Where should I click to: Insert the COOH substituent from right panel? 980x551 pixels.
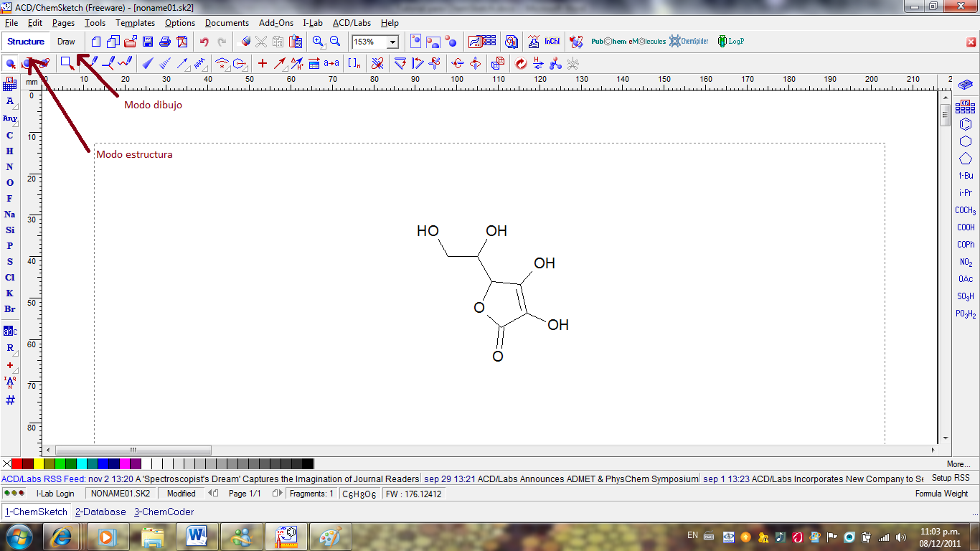[x=966, y=227]
